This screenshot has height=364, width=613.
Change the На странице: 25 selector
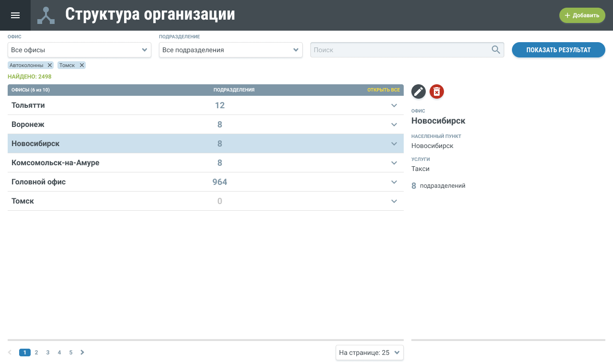pyautogui.click(x=369, y=353)
